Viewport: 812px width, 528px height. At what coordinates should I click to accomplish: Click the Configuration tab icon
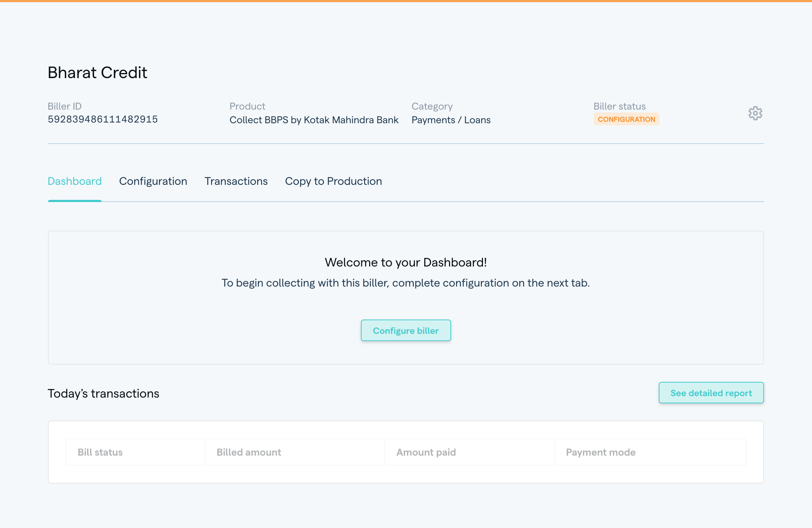pyautogui.click(x=153, y=181)
